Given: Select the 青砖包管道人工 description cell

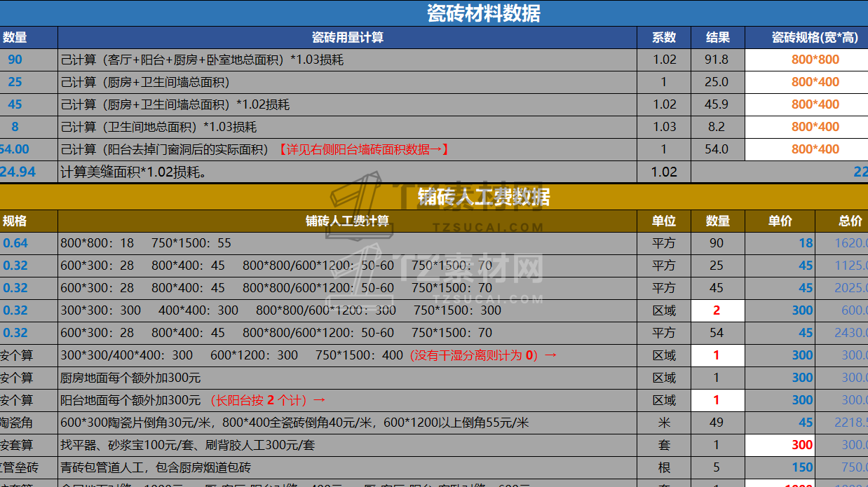Looking at the screenshot, I should point(348,467).
